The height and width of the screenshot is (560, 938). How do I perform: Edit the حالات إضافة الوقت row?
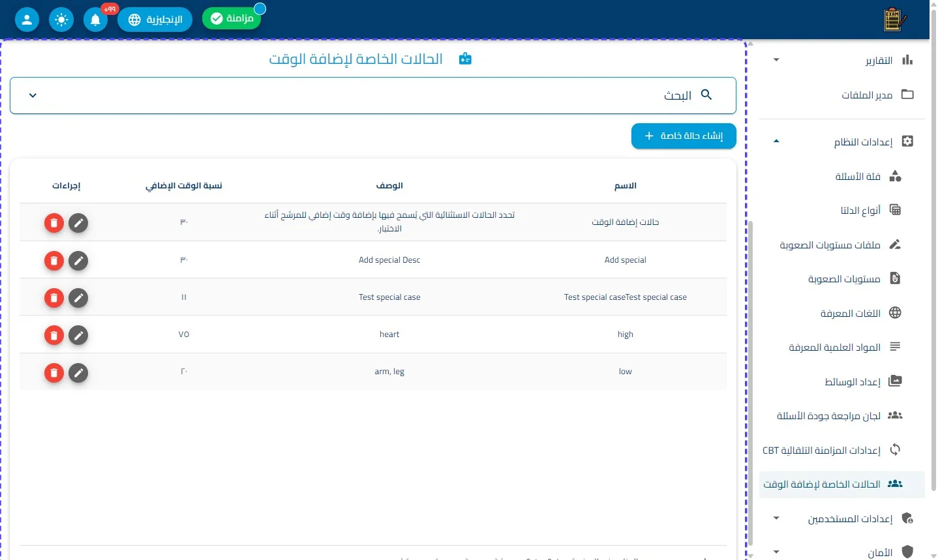tap(78, 223)
